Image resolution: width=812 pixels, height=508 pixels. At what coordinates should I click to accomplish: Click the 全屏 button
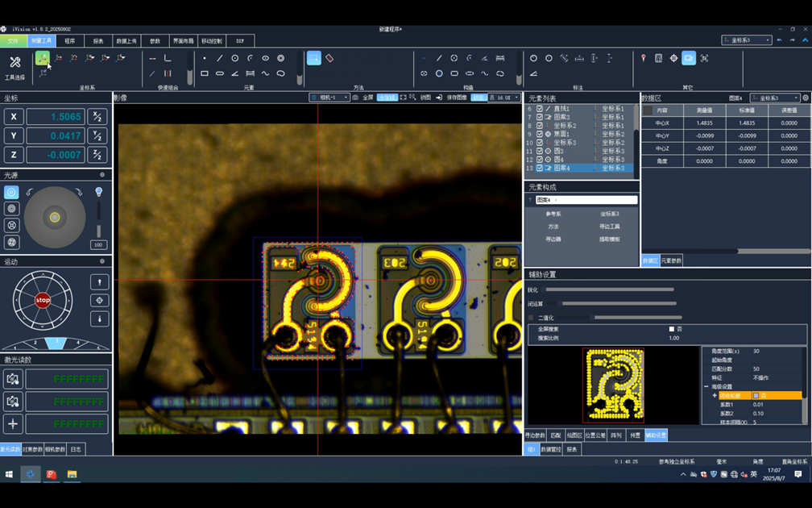367,98
